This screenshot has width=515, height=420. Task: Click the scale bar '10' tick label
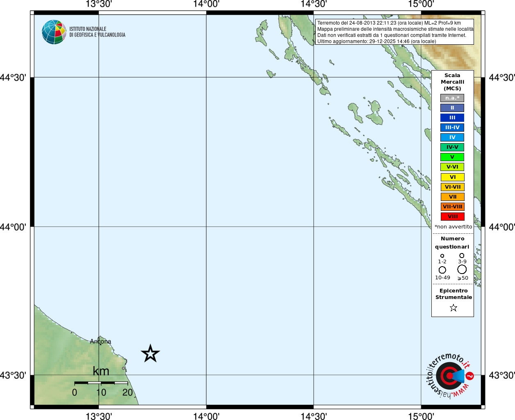101,393
